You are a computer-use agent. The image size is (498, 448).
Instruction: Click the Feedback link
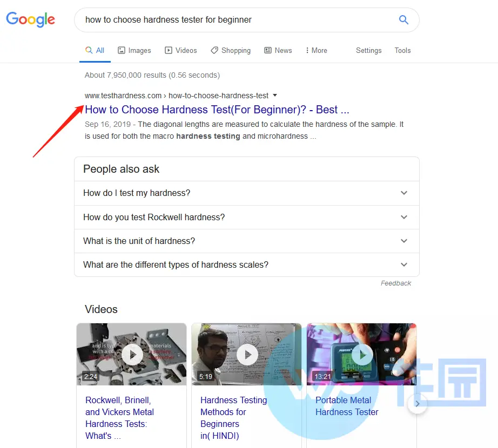point(396,283)
